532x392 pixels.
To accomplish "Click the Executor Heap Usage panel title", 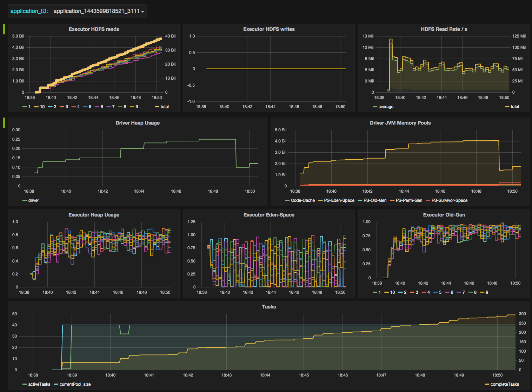I will (94, 215).
